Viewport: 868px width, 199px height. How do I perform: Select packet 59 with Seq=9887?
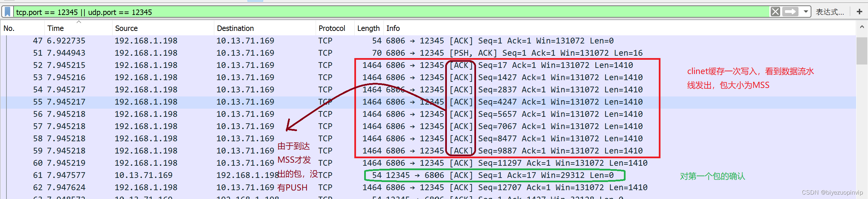[x=428, y=151]
